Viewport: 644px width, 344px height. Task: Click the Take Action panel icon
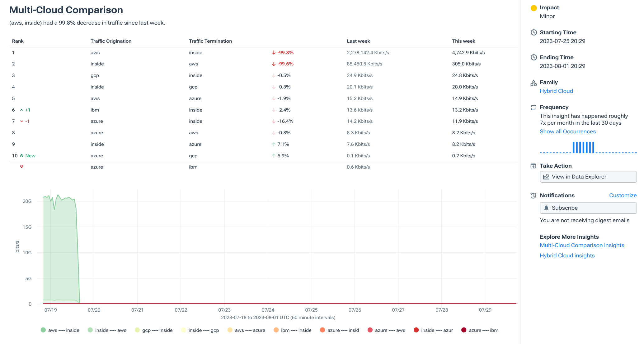534,166
